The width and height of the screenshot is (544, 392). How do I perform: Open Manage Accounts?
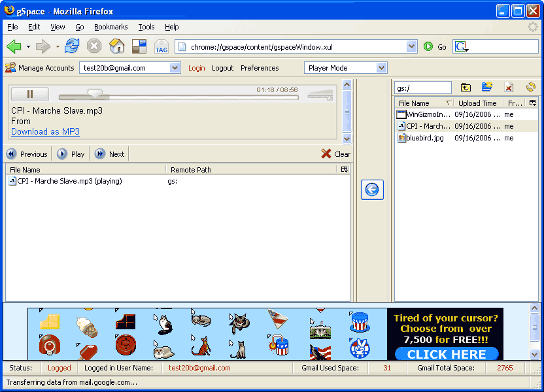[x=40, y=68]
